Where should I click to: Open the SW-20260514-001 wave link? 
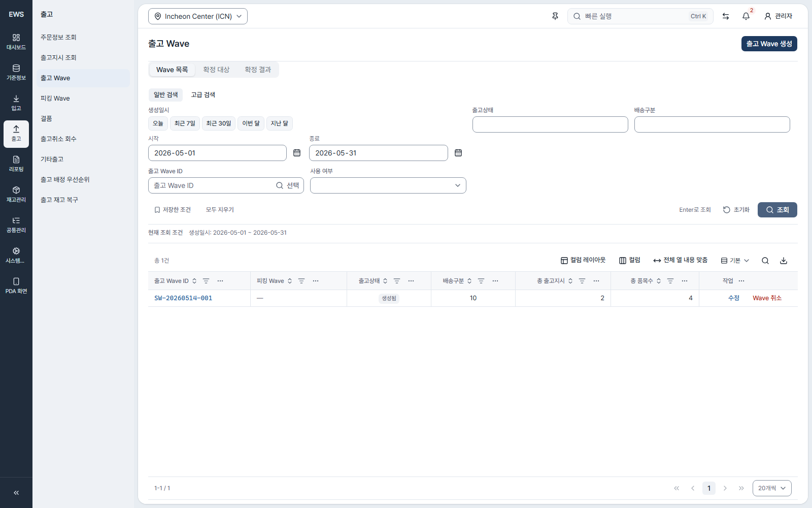pos(183,298)
